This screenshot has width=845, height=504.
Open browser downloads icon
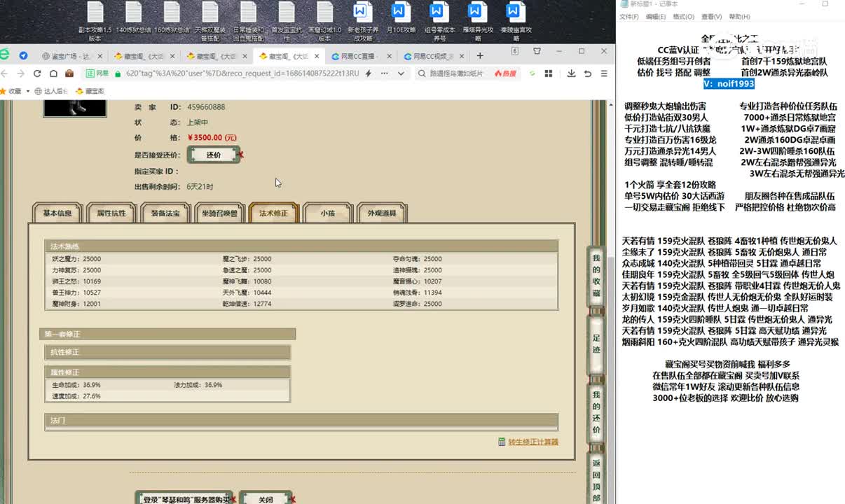click(571, 73)
